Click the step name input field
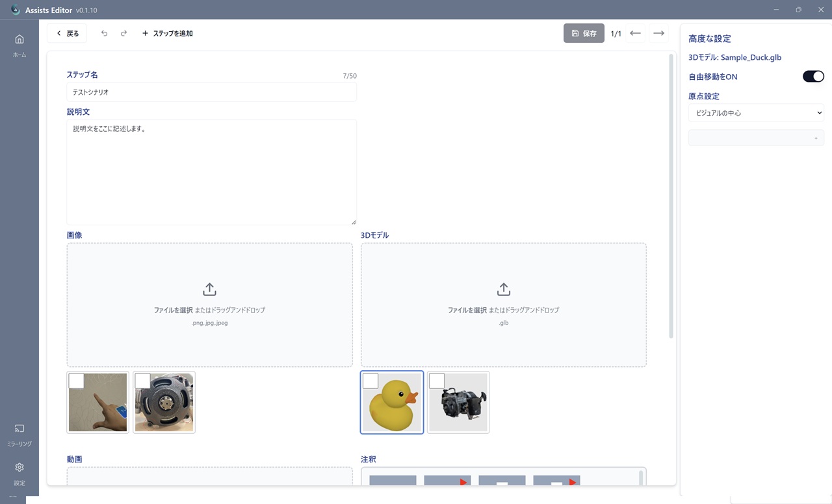Viewport: 832px width, 504px height. tap(211, 92)
